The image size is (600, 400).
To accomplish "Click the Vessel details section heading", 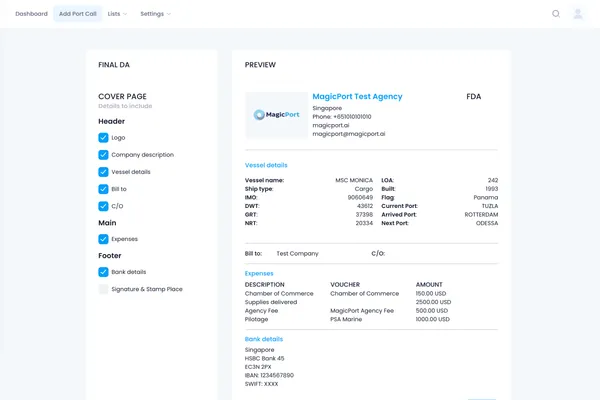I will click(266, 165).
